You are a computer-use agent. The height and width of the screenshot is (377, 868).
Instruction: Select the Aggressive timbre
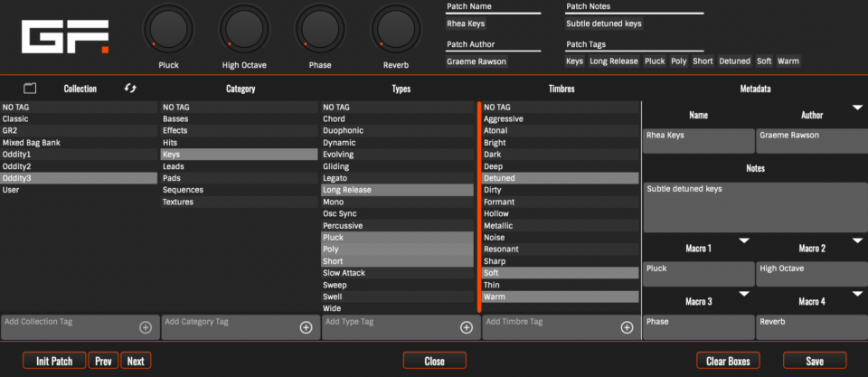[561, 119]
